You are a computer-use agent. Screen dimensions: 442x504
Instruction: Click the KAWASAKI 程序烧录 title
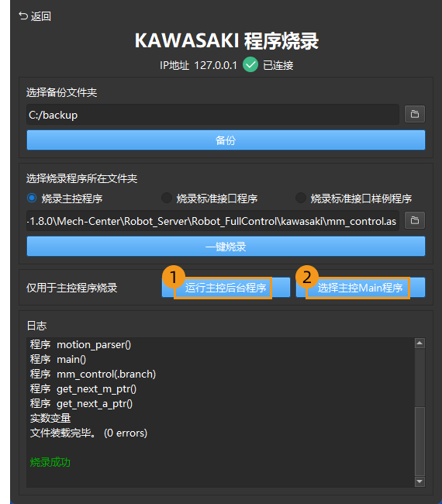(226, 41)
